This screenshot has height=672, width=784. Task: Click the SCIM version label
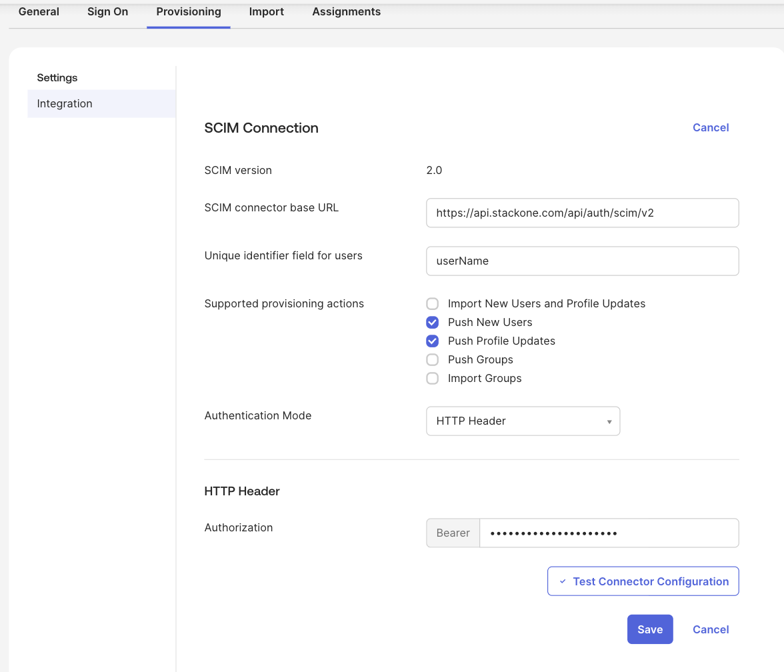click(238, 170)
